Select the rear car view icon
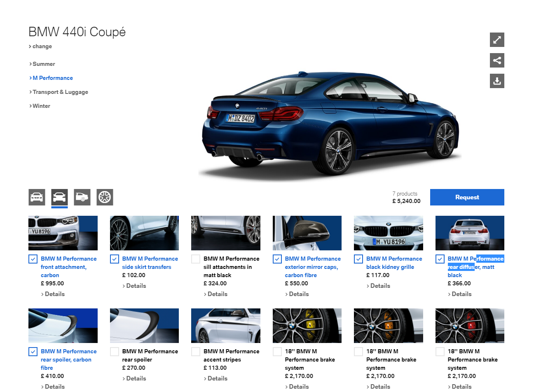The image size is (555, 392). (x=59, y=197)
